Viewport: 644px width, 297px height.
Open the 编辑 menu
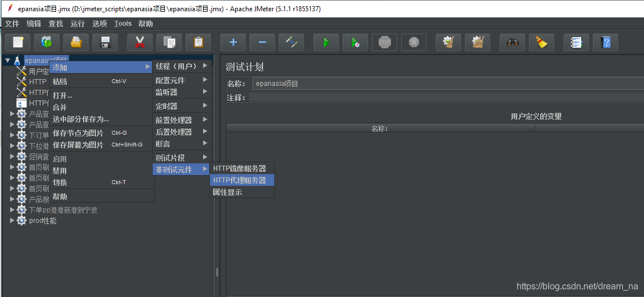pyautogui.click(x=34, y=24)
